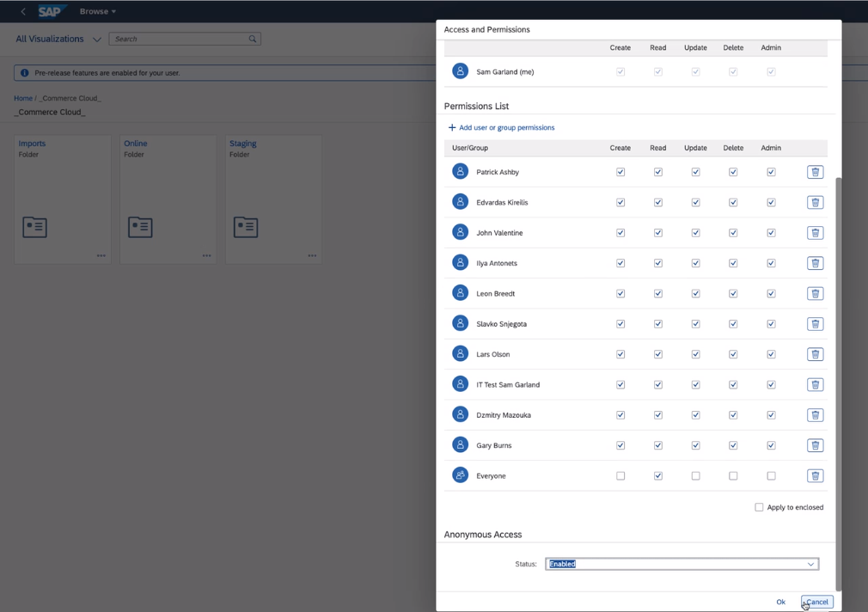Remove Dzmitry Mazouka with trash icon
Image resolution: width=868 pixels, height=612 pixels.
[x=815, y=415]
